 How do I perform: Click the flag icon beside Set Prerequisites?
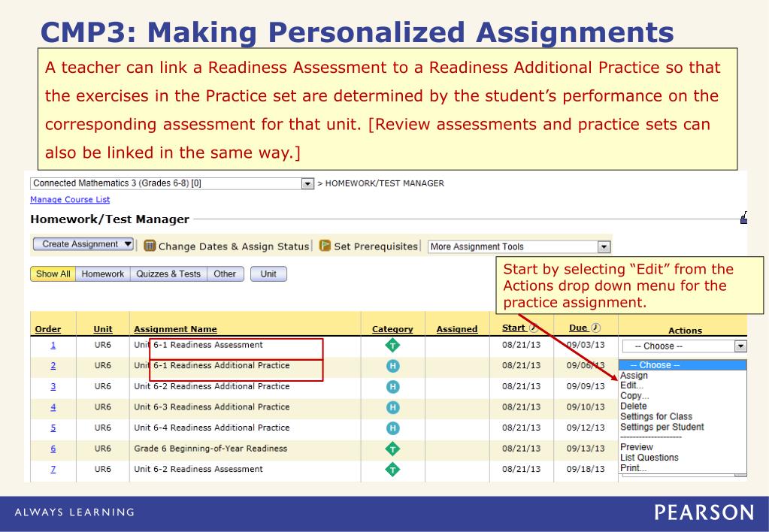(325, 245)
